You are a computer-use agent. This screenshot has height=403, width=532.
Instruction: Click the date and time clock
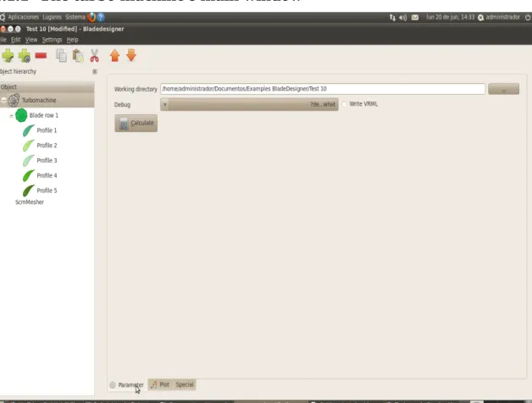pos(450,17)
